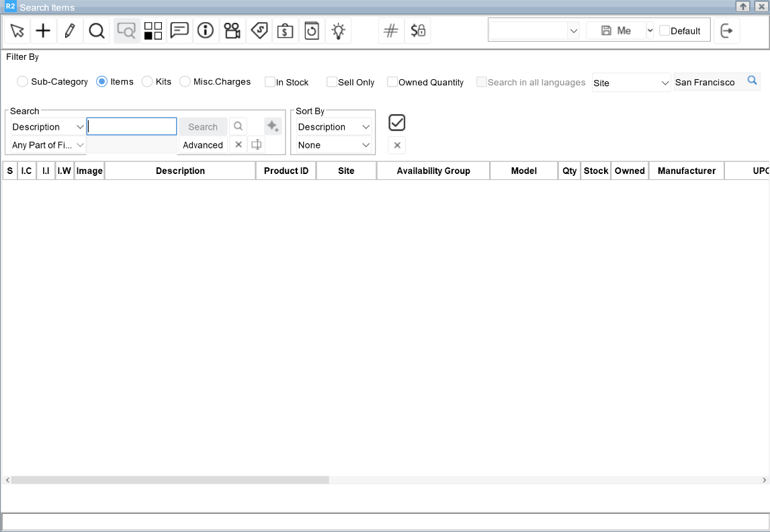
Task: Check the Owned Quantity option
Action: coord(392,82)
